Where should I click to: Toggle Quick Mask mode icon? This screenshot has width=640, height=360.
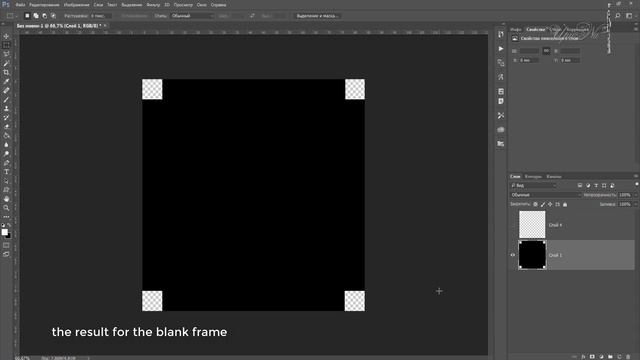[x=6, y=245]
